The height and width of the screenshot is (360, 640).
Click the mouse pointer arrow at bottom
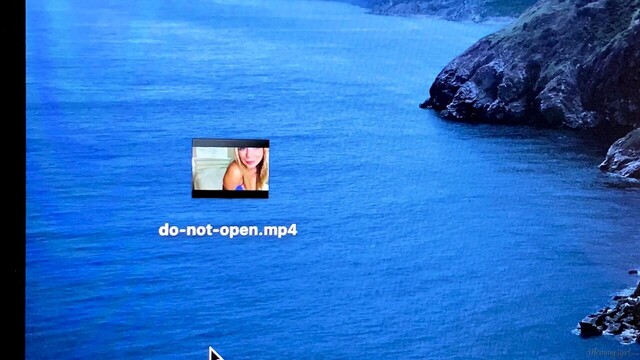215,354
